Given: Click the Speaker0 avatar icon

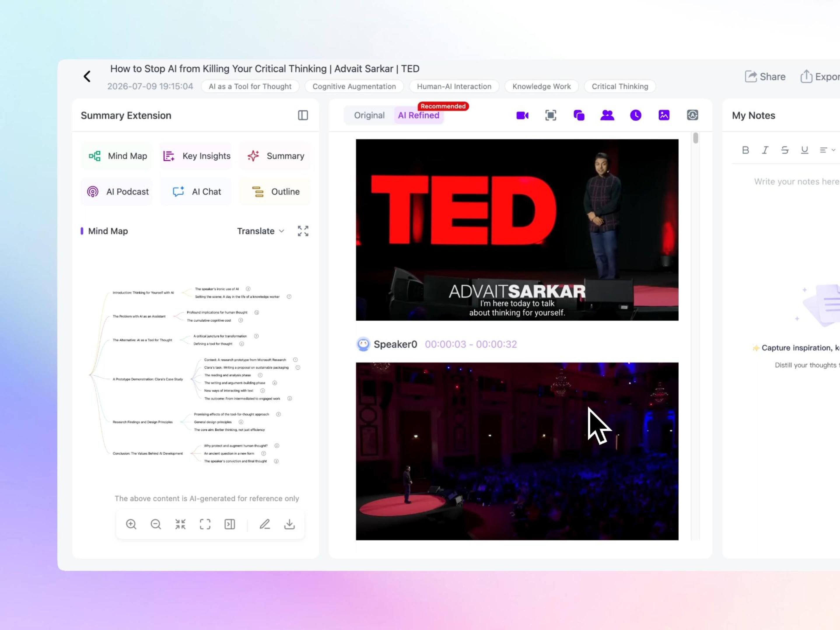Looking at the screenshot, I should point(363,344).
